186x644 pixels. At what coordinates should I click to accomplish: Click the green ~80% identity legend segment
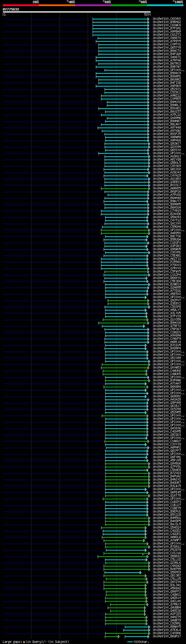click(x=129, y=5)
